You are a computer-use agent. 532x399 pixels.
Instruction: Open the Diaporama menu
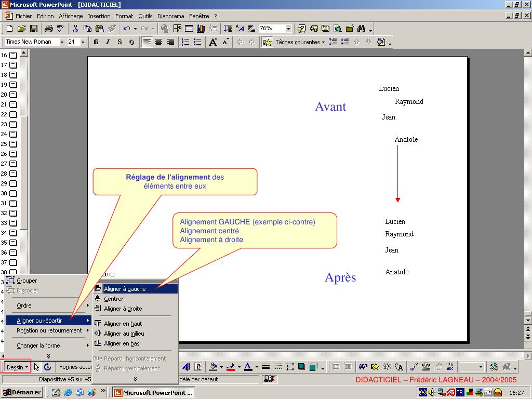click(170, 16)
